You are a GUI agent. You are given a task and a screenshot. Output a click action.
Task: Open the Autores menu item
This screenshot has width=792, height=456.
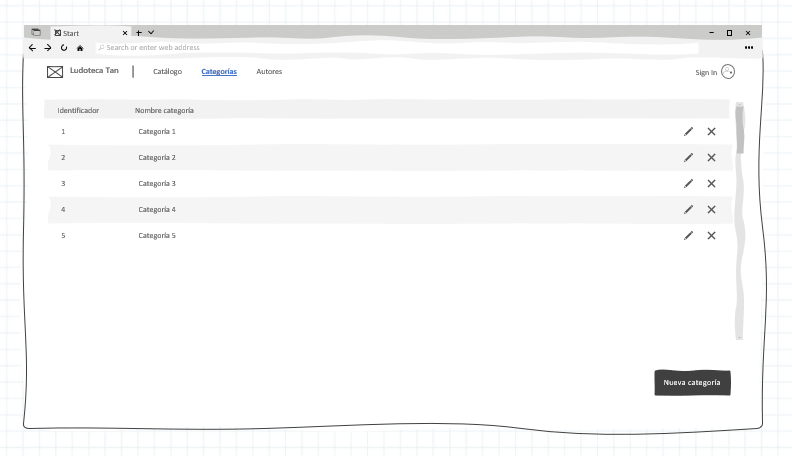(269, 72)
